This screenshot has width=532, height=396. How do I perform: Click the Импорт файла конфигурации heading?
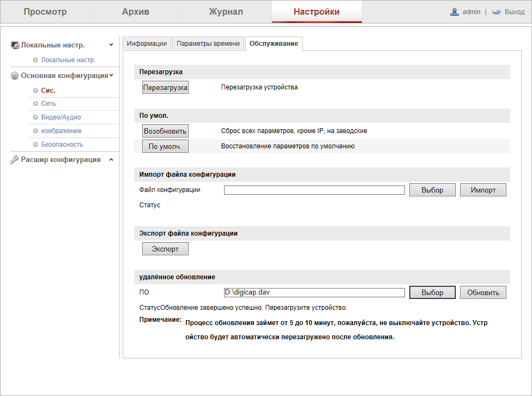tap(188, 175)
